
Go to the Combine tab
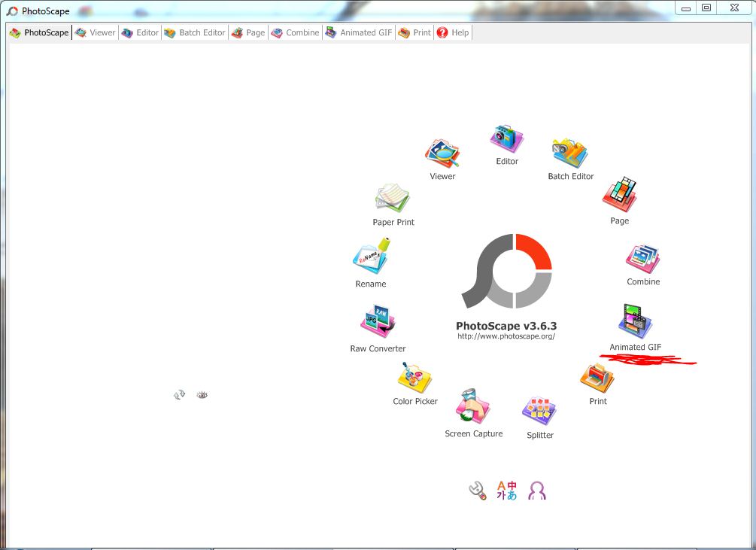pyautogui.click(x=295, y=33)
